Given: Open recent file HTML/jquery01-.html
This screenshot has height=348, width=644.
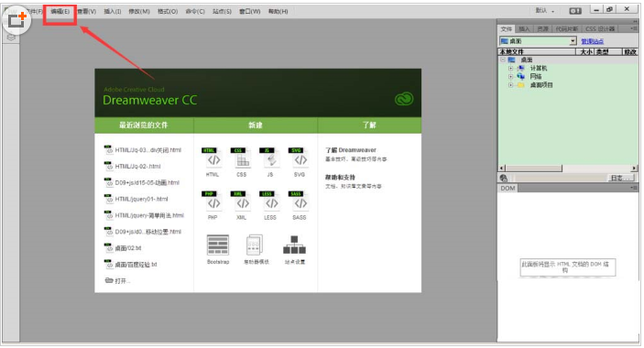Looking at the screenshot, I should [x=141, y=199].
